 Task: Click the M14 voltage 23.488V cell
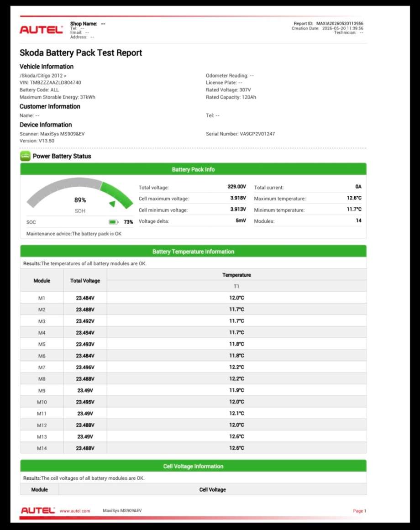(85, 448)
